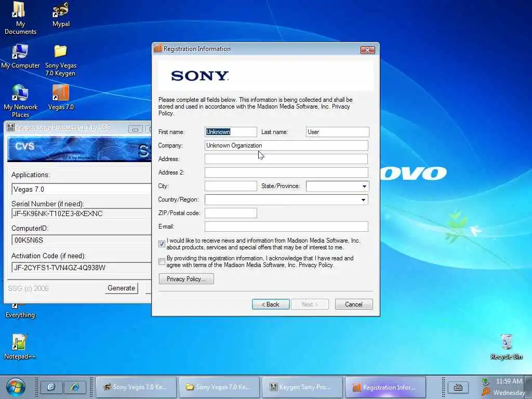Click the orange search tray icon
Viewport: 532px width, 399px height.
[x=486, y=392]
